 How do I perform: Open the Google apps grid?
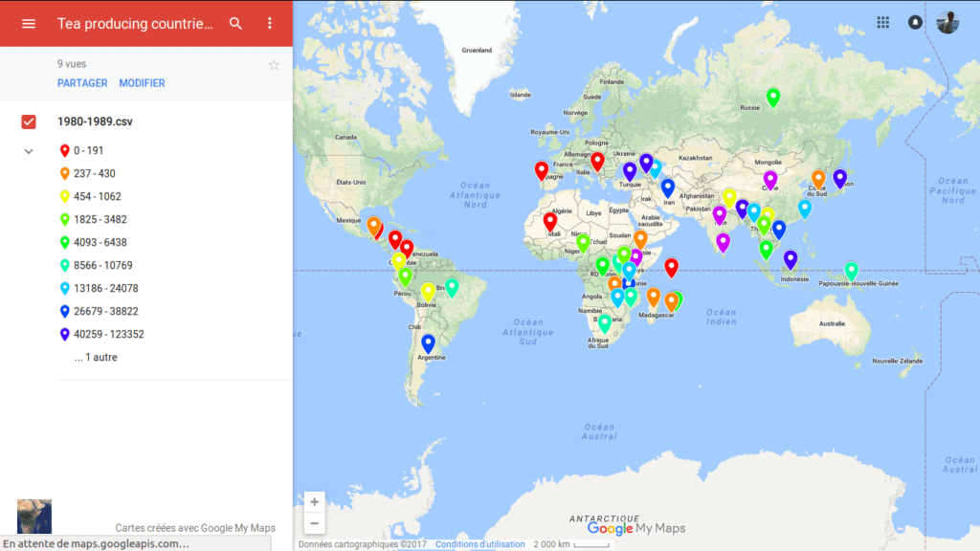click(883, 23)
